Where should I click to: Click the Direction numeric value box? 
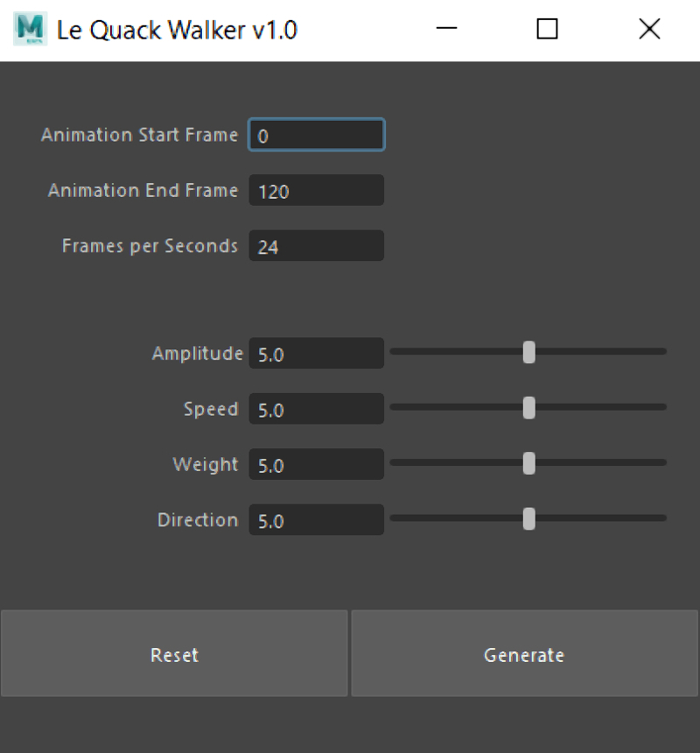coord(317,520)
